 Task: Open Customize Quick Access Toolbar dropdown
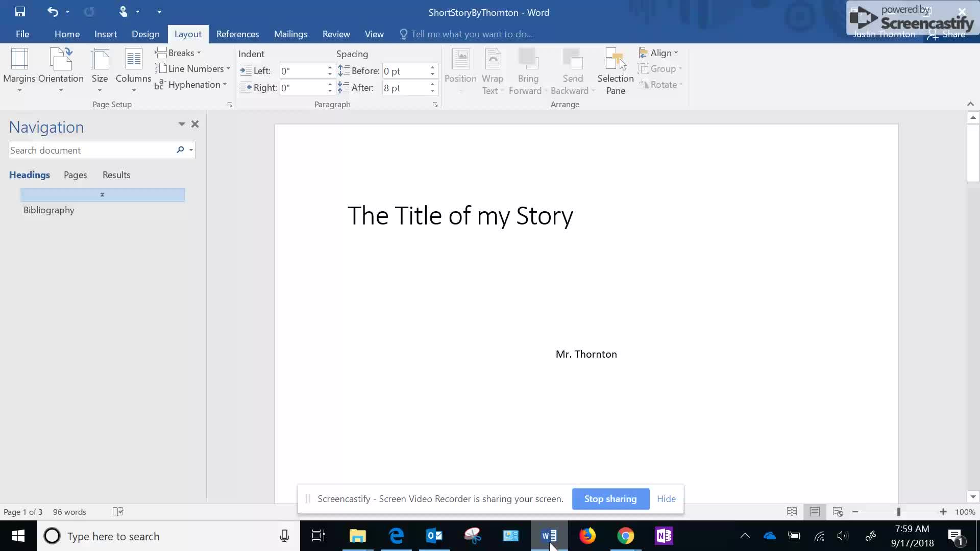click(159, 11)
